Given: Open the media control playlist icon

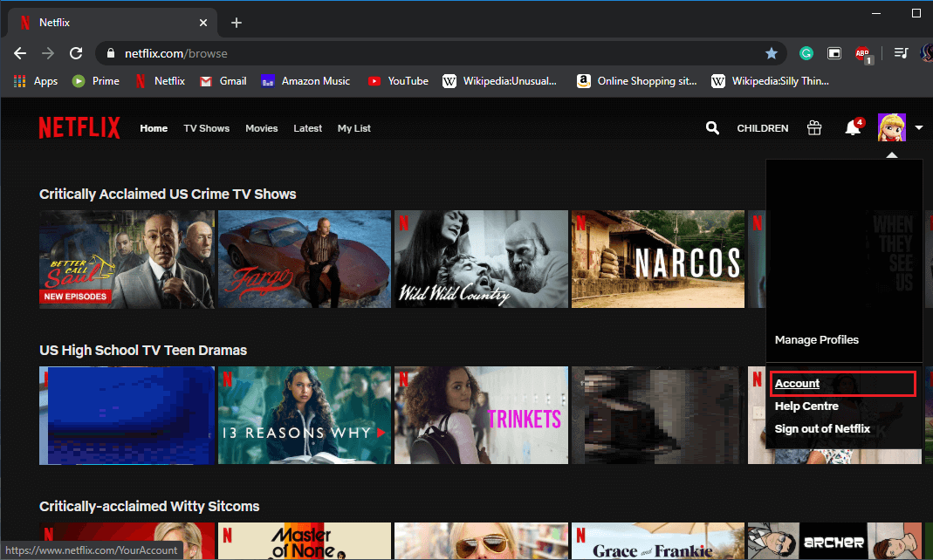Looking at the screenshot, I should pos(901,53).
